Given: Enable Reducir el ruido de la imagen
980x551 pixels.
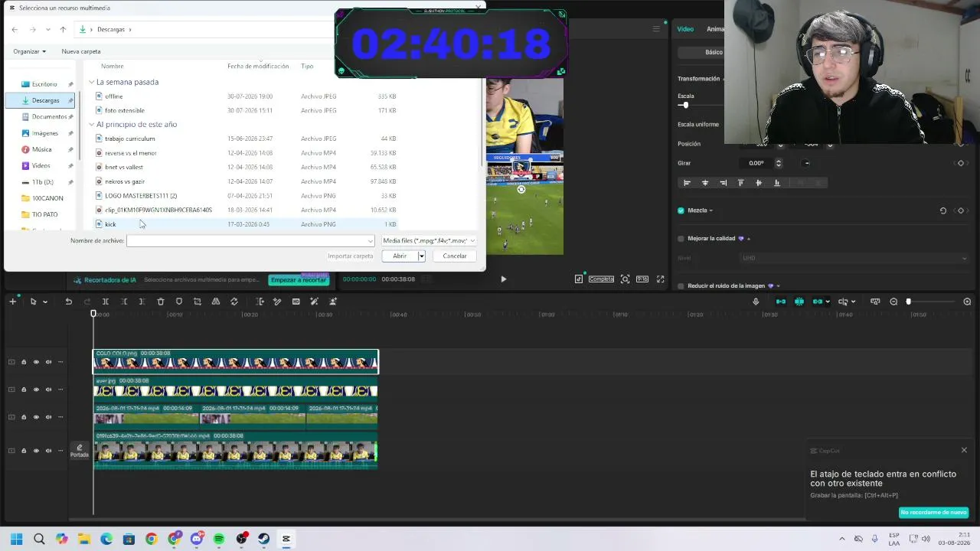Looking at the screenshot, I should click(681, 286).
